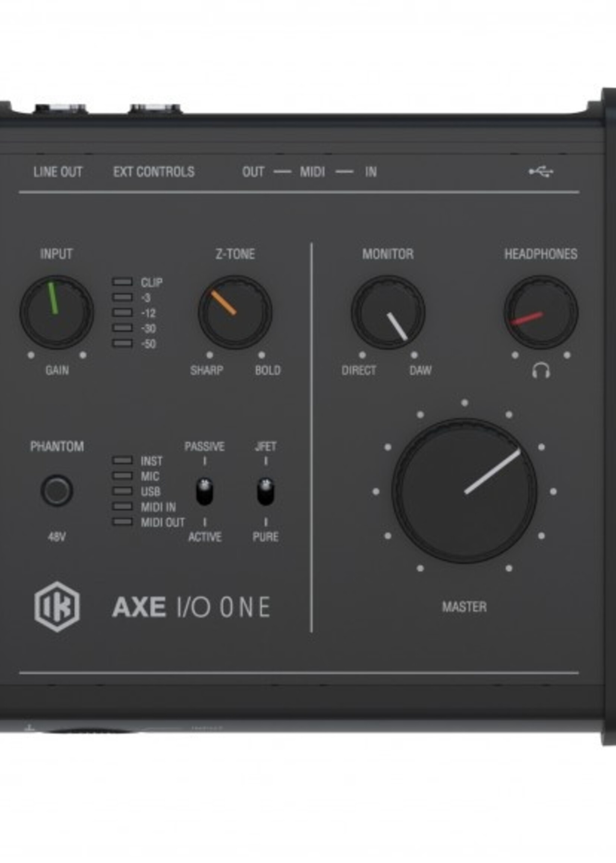Click the USB status LED
Viewport: 616px width, 863px height.
click(x=122, y=491)
